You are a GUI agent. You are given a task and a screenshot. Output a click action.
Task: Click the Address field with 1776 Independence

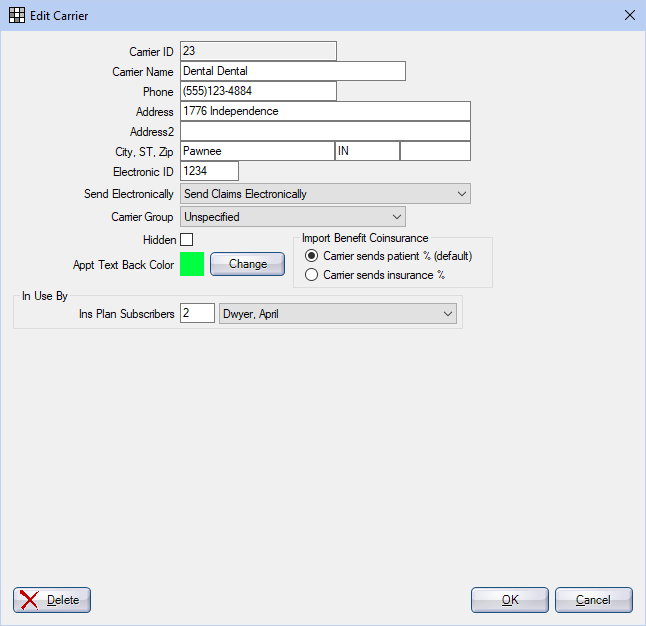pyautogui.click(x=325, y=111)
